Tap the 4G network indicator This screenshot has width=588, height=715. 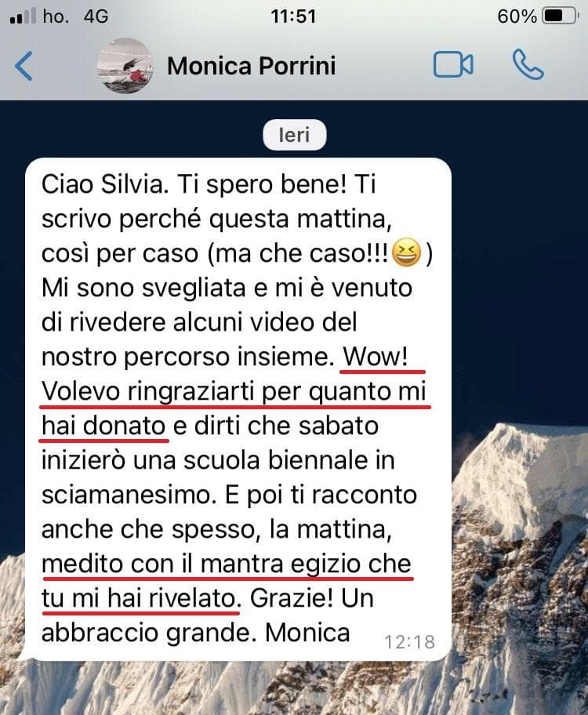pos(96,16)
